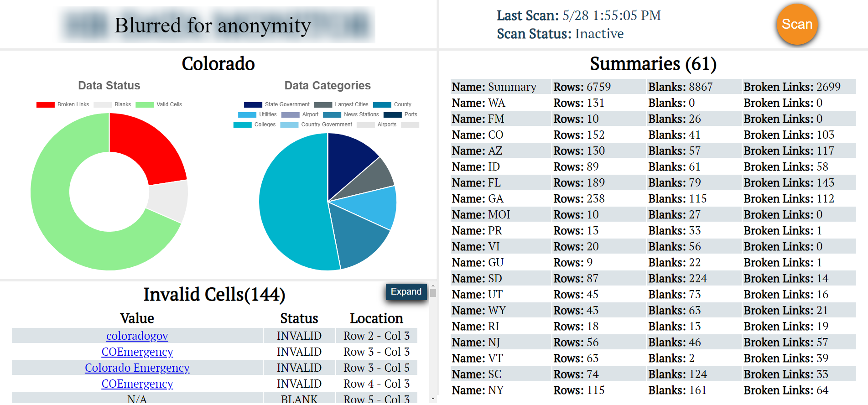Viewport: 868px width, 405px height.
Task: Click the red Broken Links donut segment
Action: tap(146, 146)
